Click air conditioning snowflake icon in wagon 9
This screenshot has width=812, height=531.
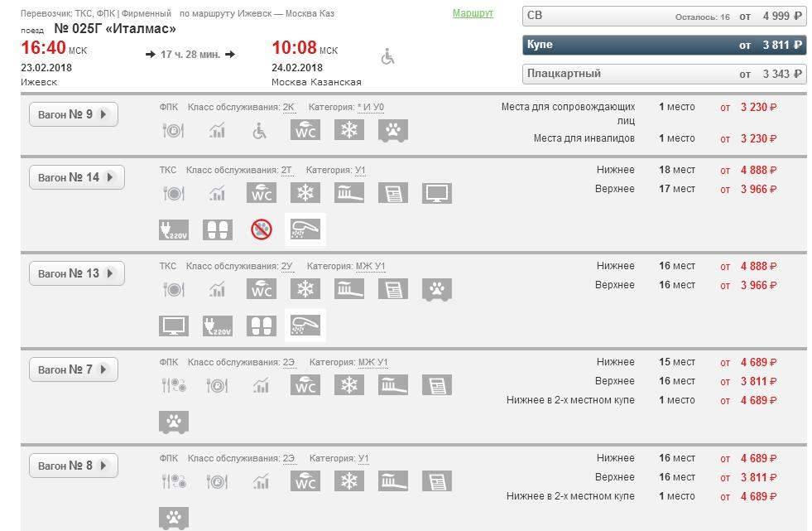click(349, 130)
